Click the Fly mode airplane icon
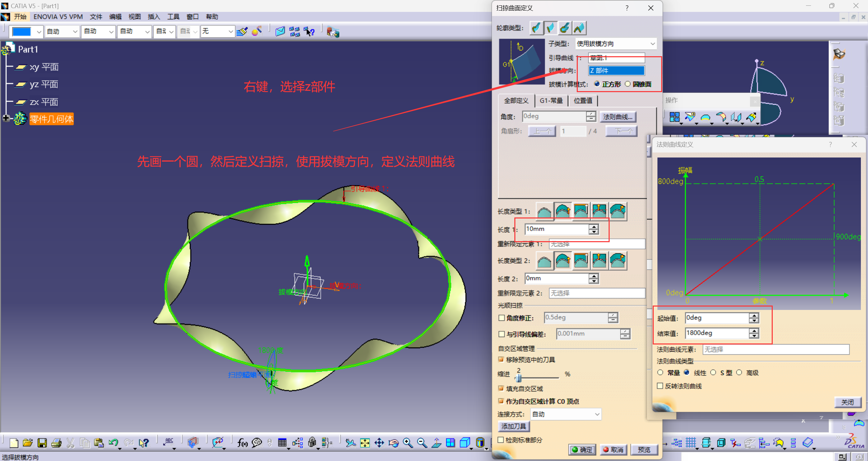 click(x=351, y=443)
